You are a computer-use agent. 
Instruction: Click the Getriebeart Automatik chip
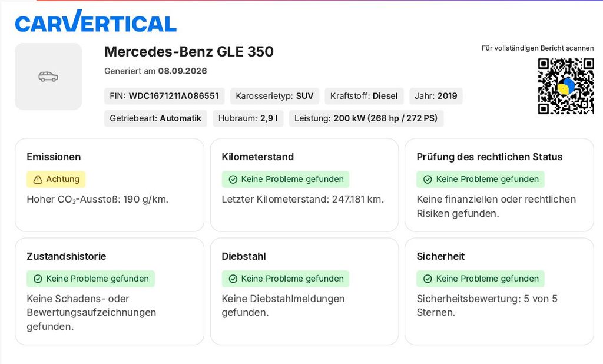pos(155,118)
